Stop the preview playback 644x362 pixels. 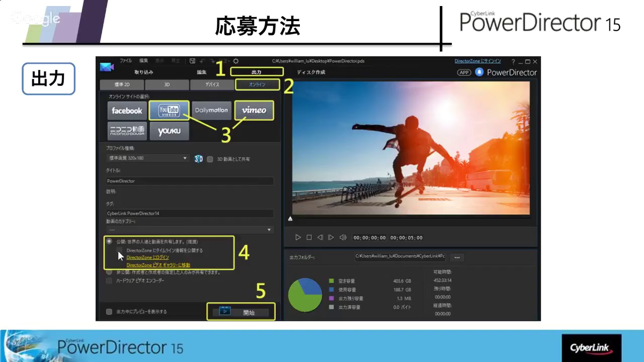pos(309,237)
